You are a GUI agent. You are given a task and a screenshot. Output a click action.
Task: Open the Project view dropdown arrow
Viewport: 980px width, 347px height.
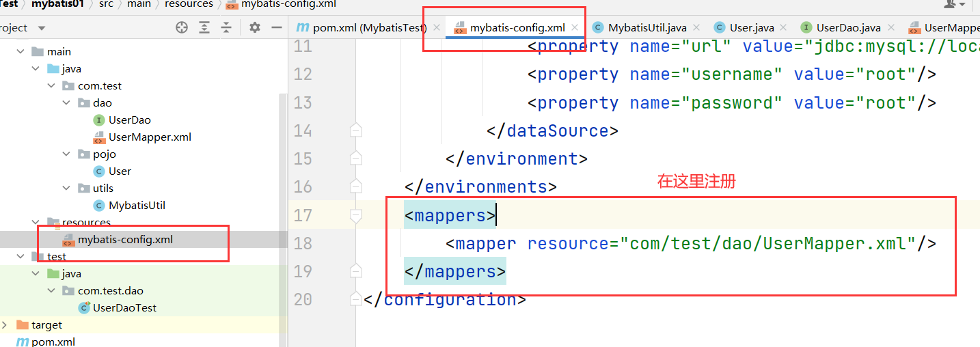42,28
